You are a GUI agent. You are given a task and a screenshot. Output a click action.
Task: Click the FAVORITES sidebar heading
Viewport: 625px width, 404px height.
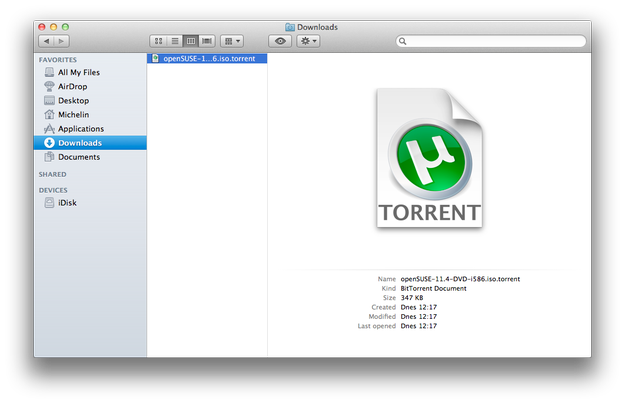(x=58, y=60)
